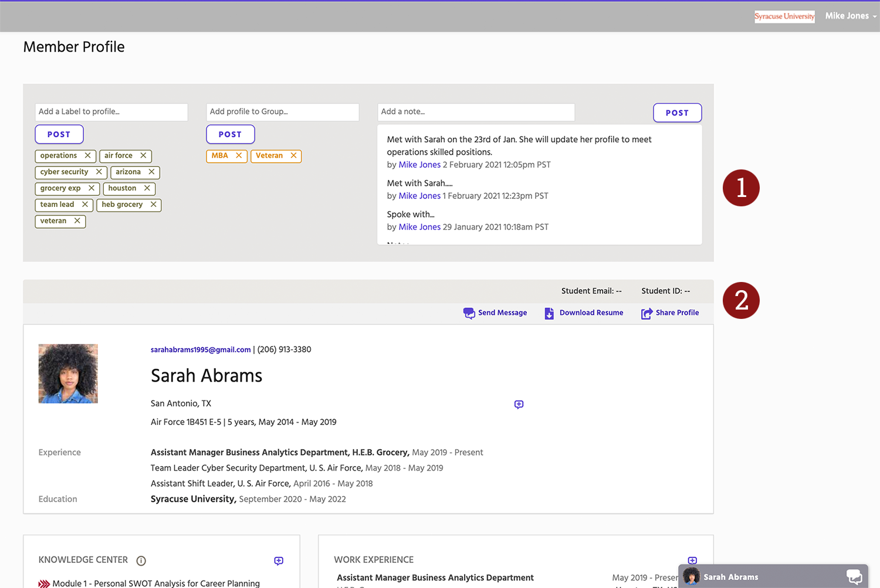Click the Add a note input field
880x588 pixels.
click(x=476, y=111)
